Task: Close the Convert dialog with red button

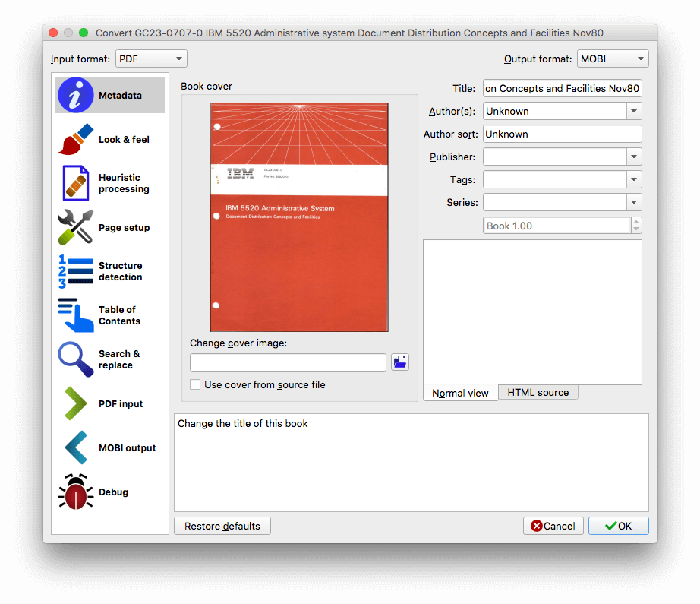Action: (54, 33)
